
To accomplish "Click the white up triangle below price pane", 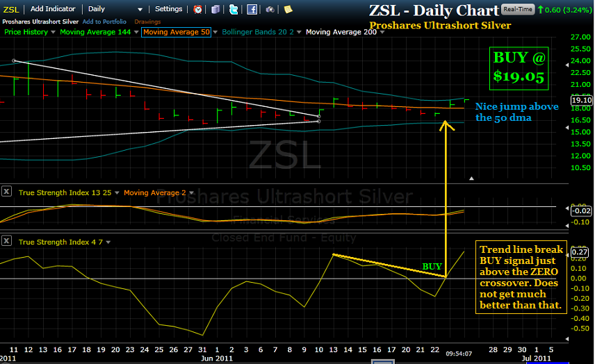I will tap(471, 179).
